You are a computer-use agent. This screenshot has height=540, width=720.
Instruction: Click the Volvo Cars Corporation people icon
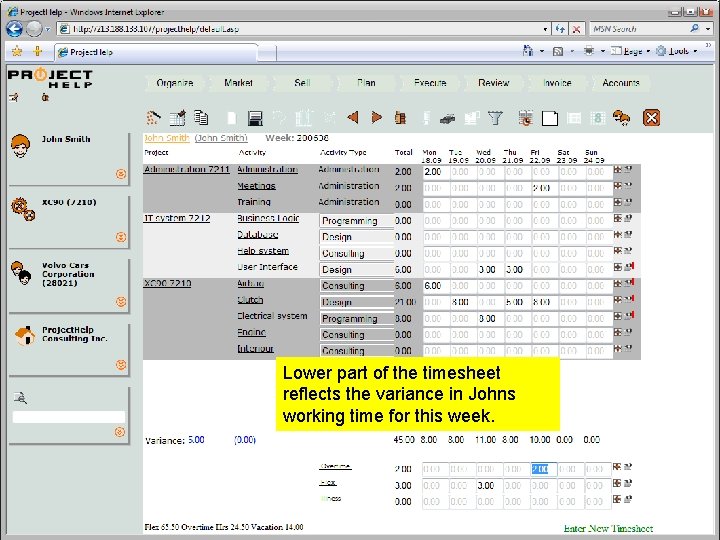(21, 273)
